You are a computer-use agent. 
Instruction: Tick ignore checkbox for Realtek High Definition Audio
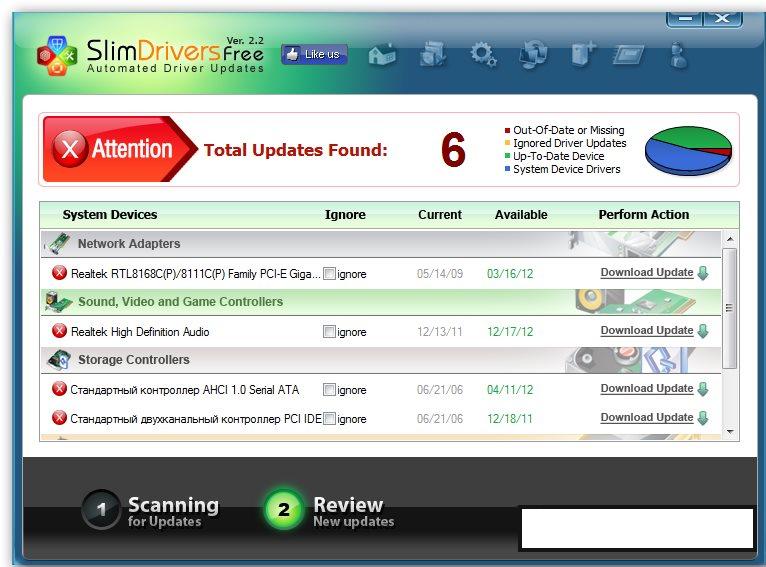329,332
